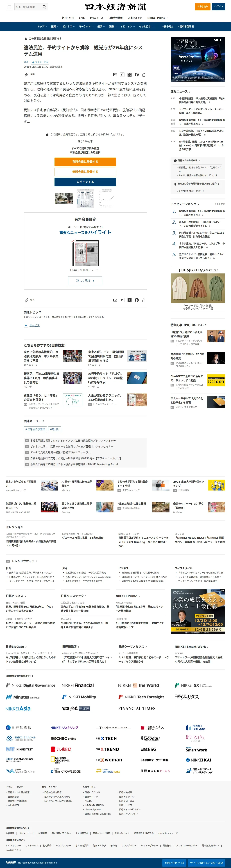Expand 経済 navigation dropdown
This screenshot has width=231, height=868.
pos(101,27)
